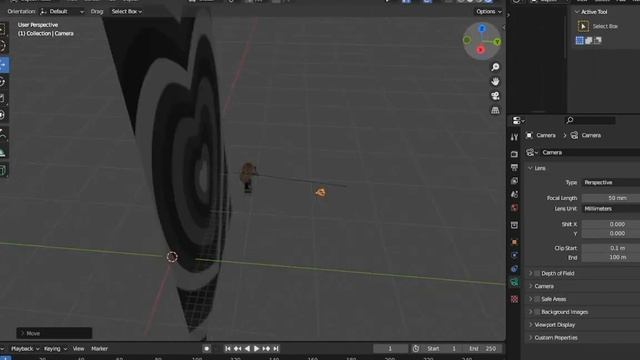Image resolution: width=640 pixels, height=360 pixels.
Task: Open the Scene properties tab
Action: [x=514, y=194]
